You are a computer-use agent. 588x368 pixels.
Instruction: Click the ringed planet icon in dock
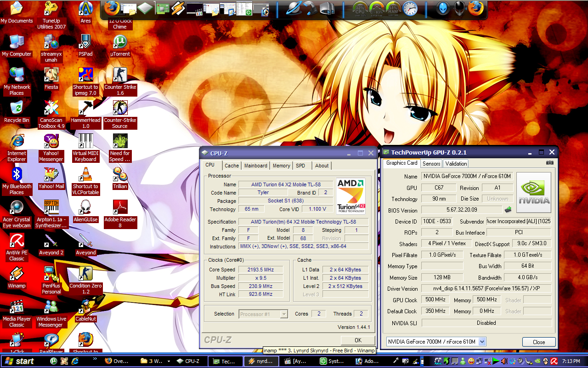coord(294,8)
